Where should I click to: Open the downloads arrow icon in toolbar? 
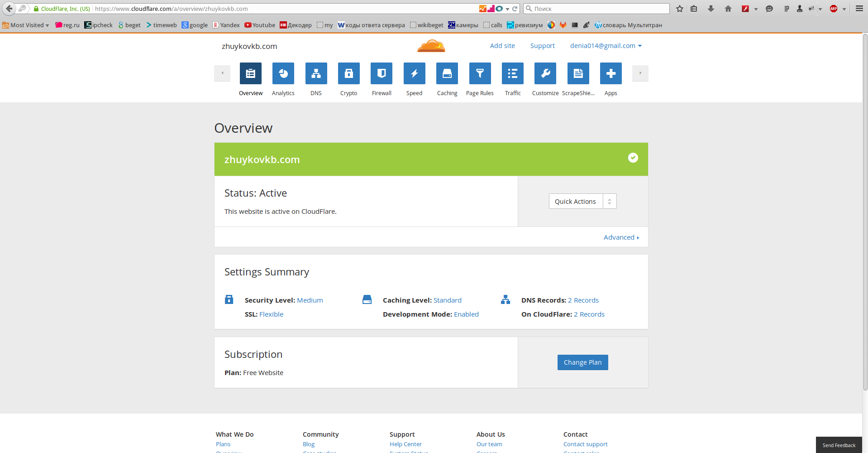point(711,9)
